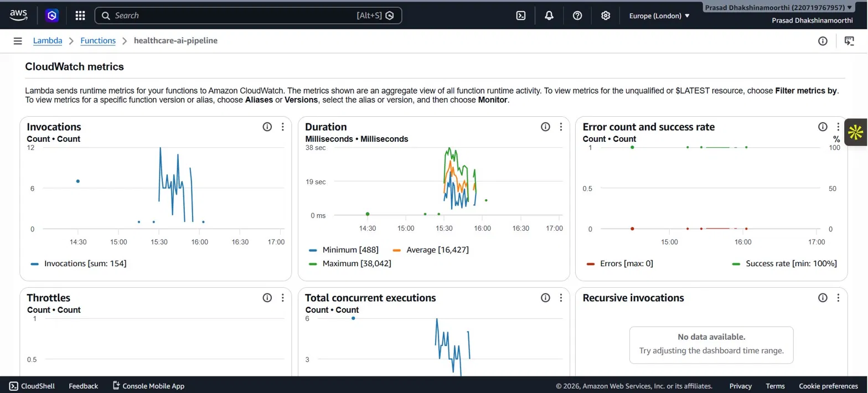Show info for Total concurrent executions
868x393 pixels.
click(x=545, y=298)
